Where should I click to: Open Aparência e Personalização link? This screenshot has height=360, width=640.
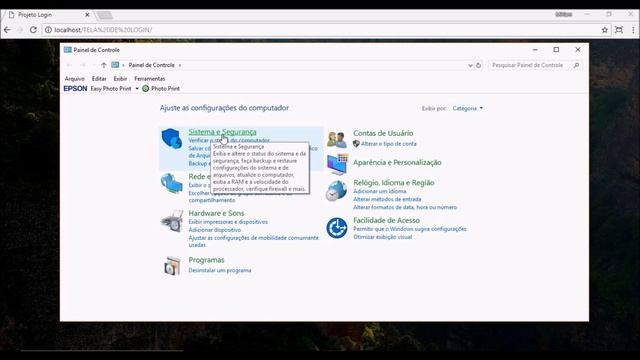tap(397, 162)
